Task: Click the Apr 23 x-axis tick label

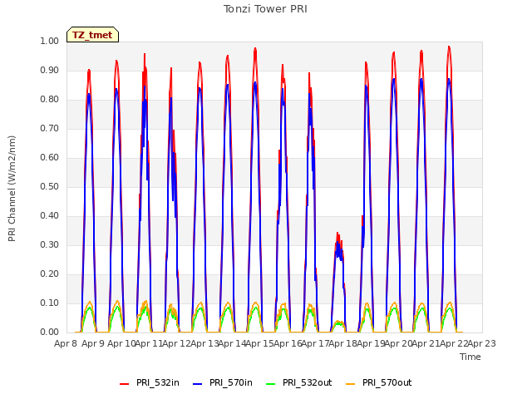Action: (x=481, y=343)
